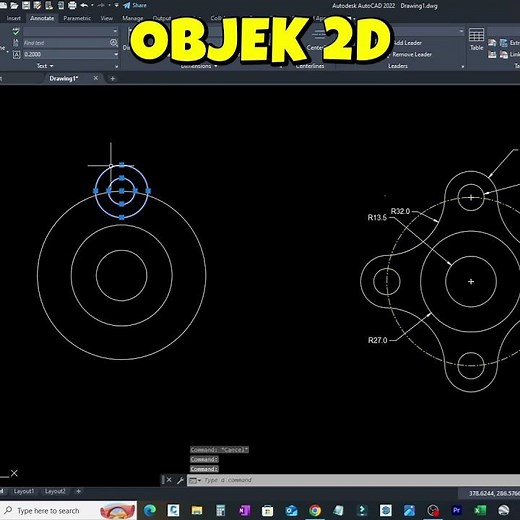
Task: Click the Download from Source icon
Action: click(x=492, y=43)
